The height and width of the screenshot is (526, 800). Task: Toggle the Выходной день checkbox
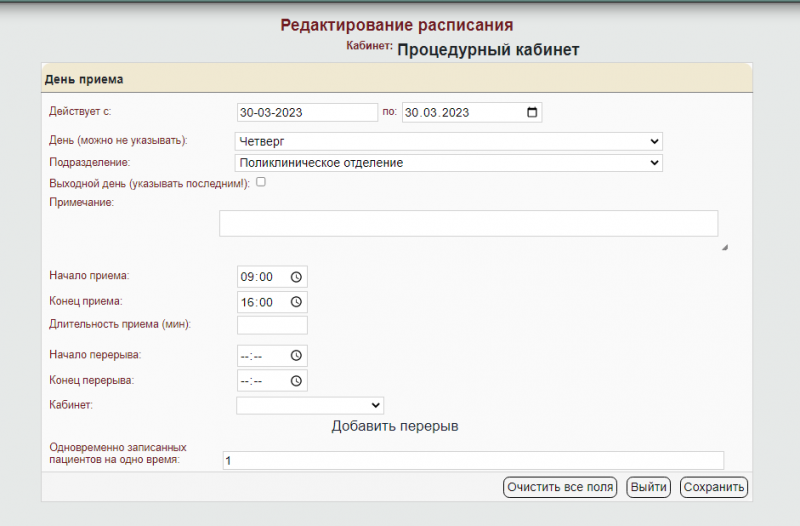point(261,182)
